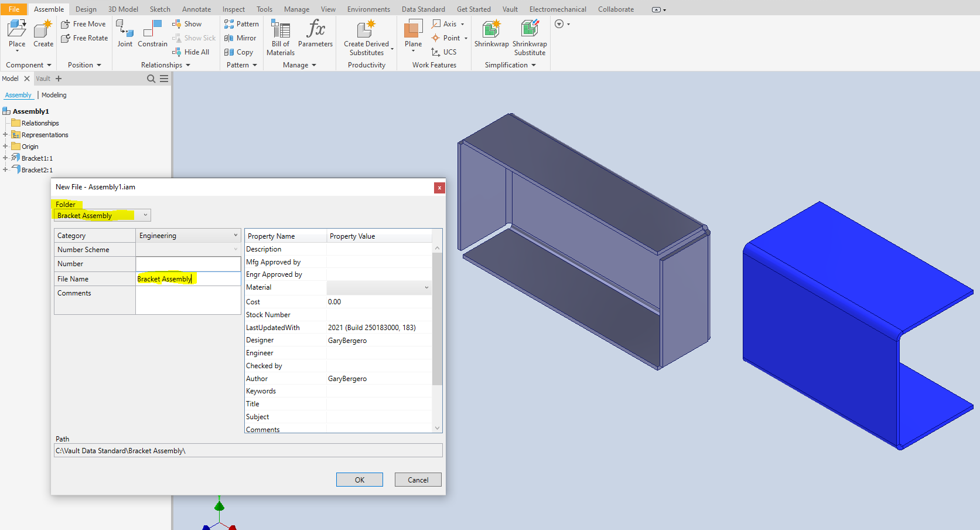The image size is (980, 530).
Task: Click Cancel in New File dialog
Action: 418,480
